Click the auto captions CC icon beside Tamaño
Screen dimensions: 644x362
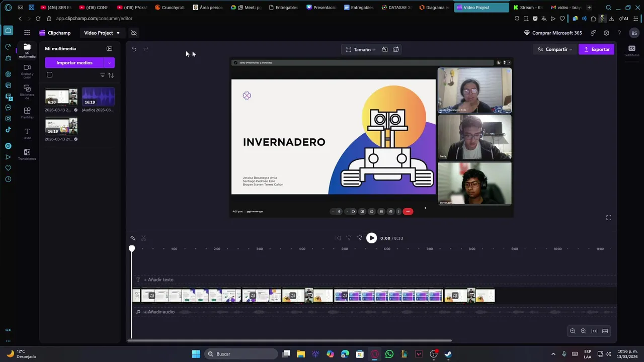pyautogui.click(x=396, y=49)
